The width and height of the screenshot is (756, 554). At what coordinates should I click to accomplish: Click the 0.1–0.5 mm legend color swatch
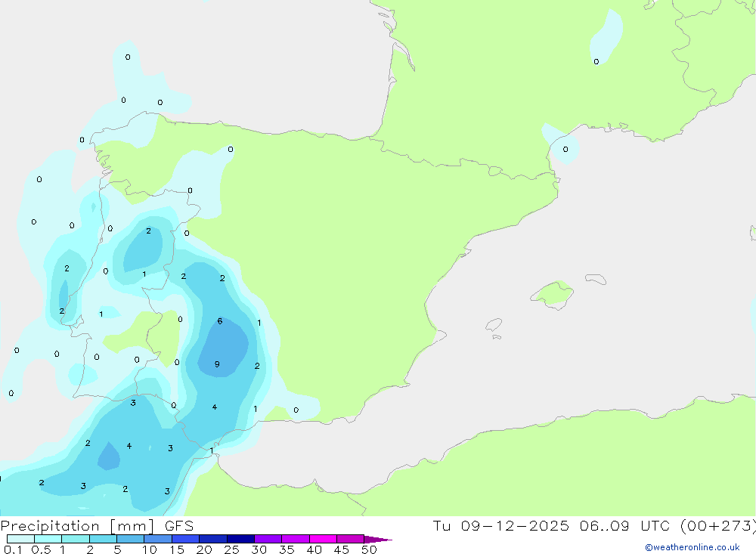20,539
